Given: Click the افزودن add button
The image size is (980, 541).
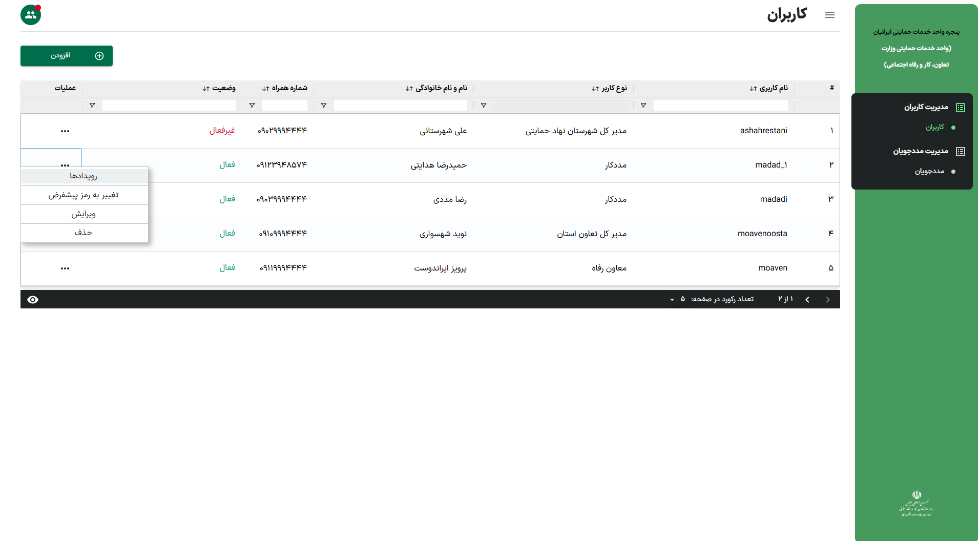Looking at the screenshot, I should click(x=67, y=56).
